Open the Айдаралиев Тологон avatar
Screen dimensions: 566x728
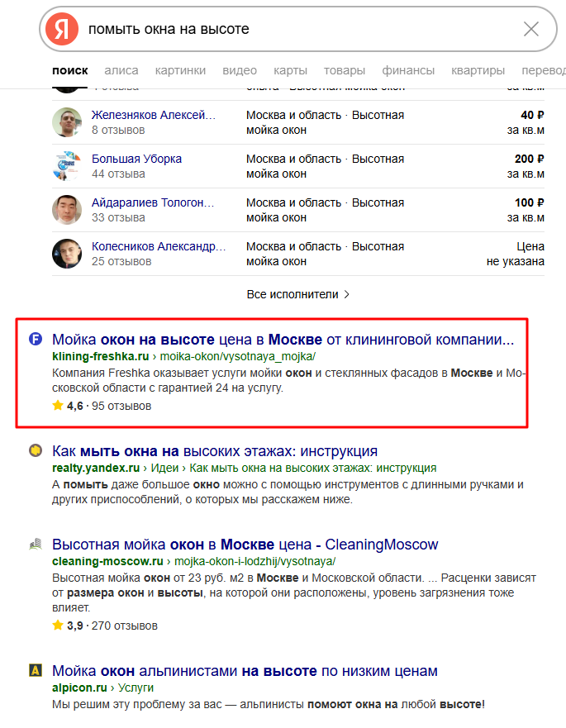point(67,210)
